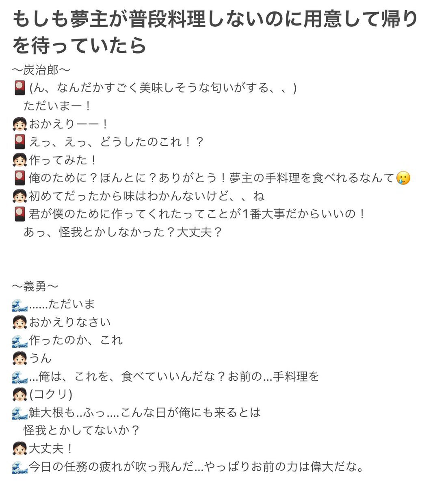This screenshot has width=448, height=487.
Task: Click the girl emoji next to うん
Action: pos(19,358)
